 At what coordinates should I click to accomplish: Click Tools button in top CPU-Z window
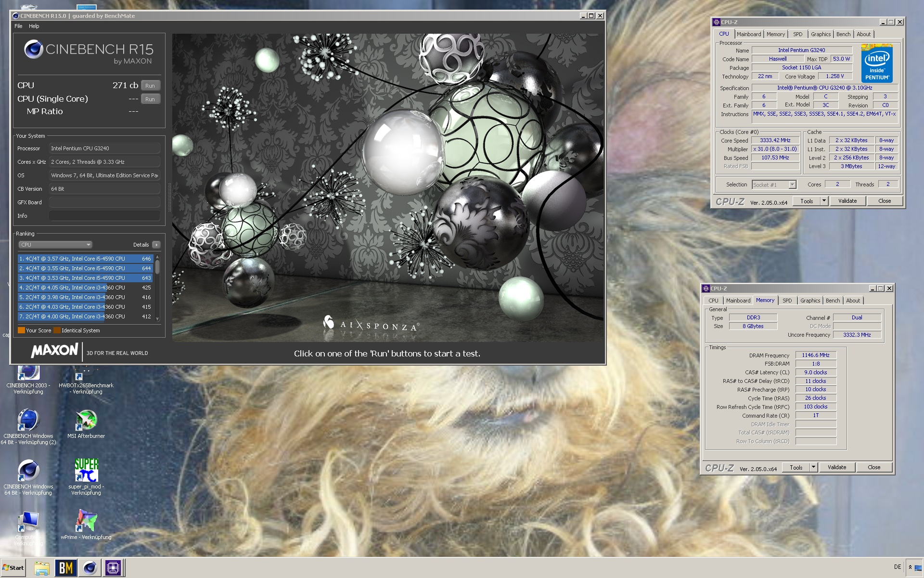(x=807, y=201)
